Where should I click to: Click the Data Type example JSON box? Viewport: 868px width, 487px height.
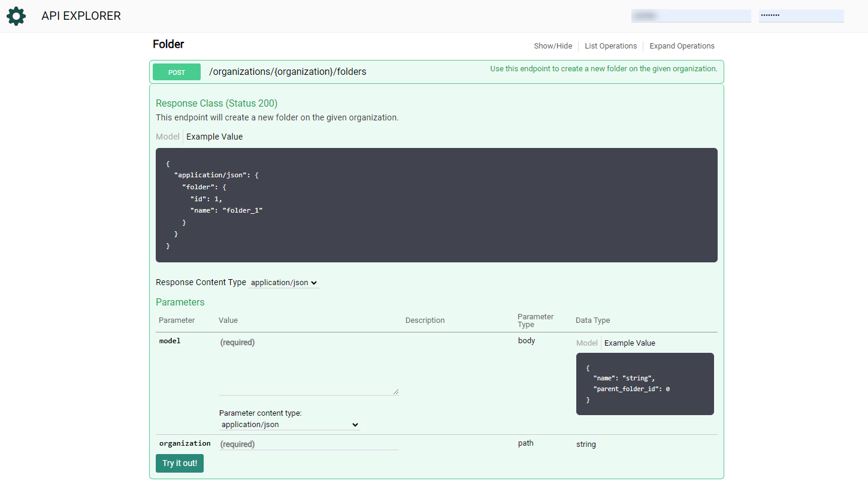[645, 384]
